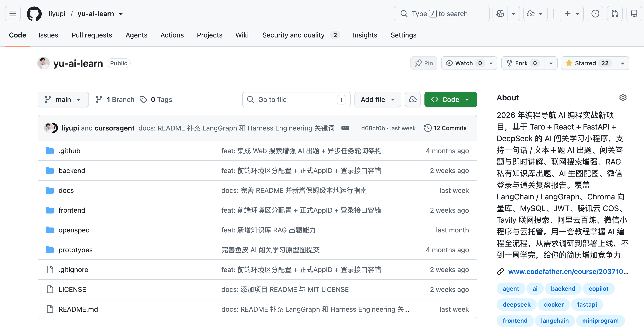Open Copilot chat icon in header
Image resolution: width=644 pixels, height=327 pixels.
[500, 14]
